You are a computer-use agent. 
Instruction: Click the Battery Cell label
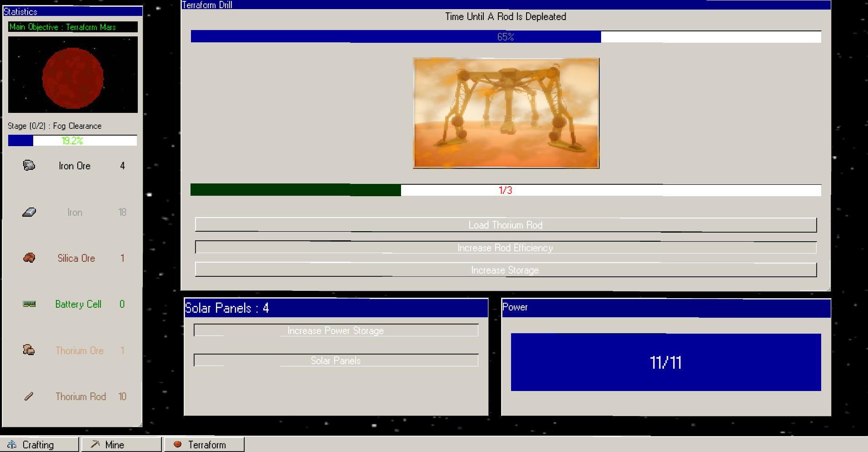[x=78, y=304]
